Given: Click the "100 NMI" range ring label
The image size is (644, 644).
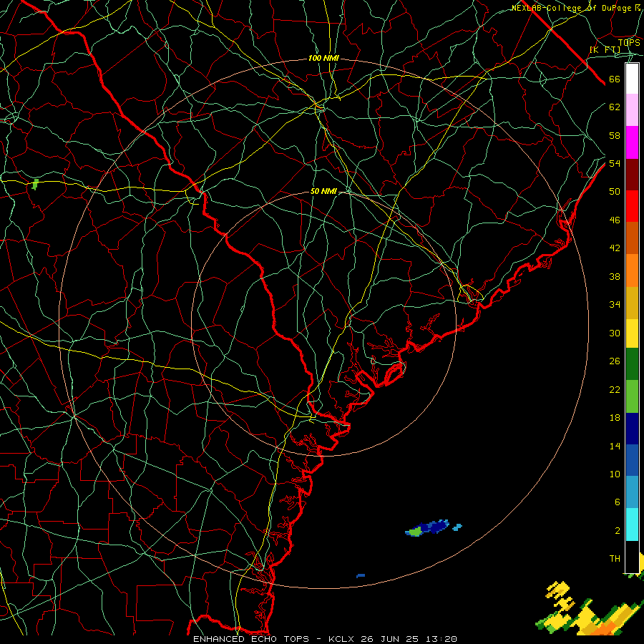Looking at the screenshot, I should [x=323, y=59].
